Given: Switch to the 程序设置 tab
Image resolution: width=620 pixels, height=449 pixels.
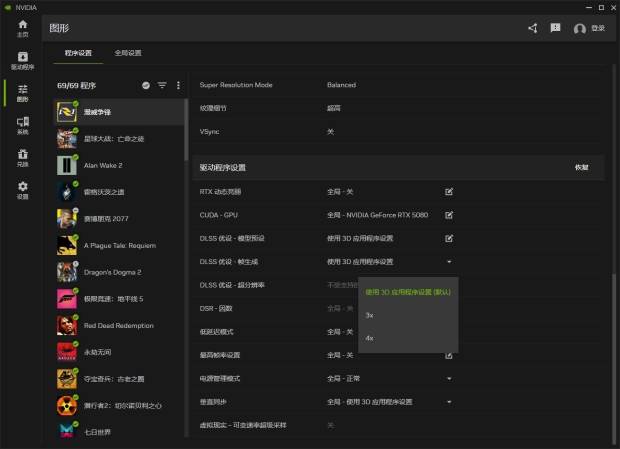Looking at the screenshot, I should 78,53.
